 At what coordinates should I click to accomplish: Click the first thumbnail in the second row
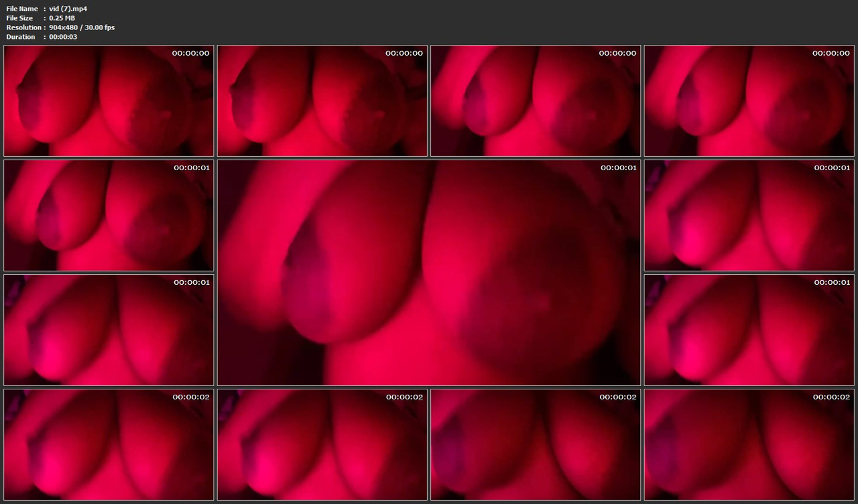click(109, 215)
